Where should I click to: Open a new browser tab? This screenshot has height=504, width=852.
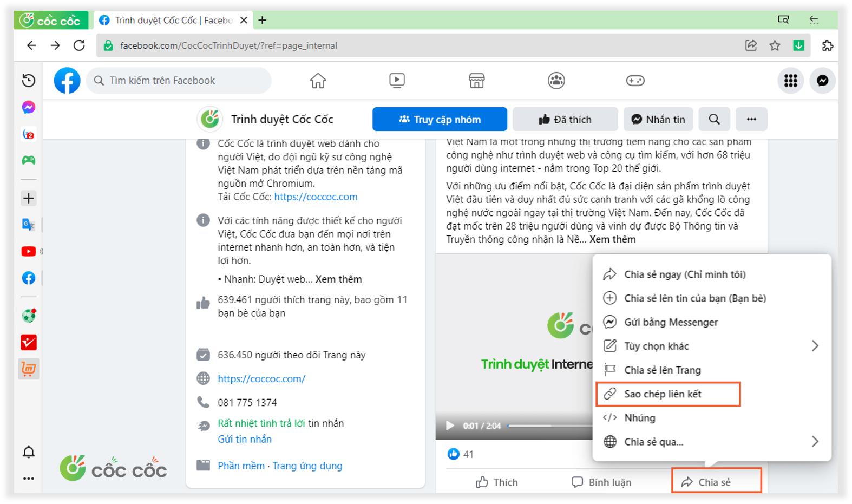(263, 20)
